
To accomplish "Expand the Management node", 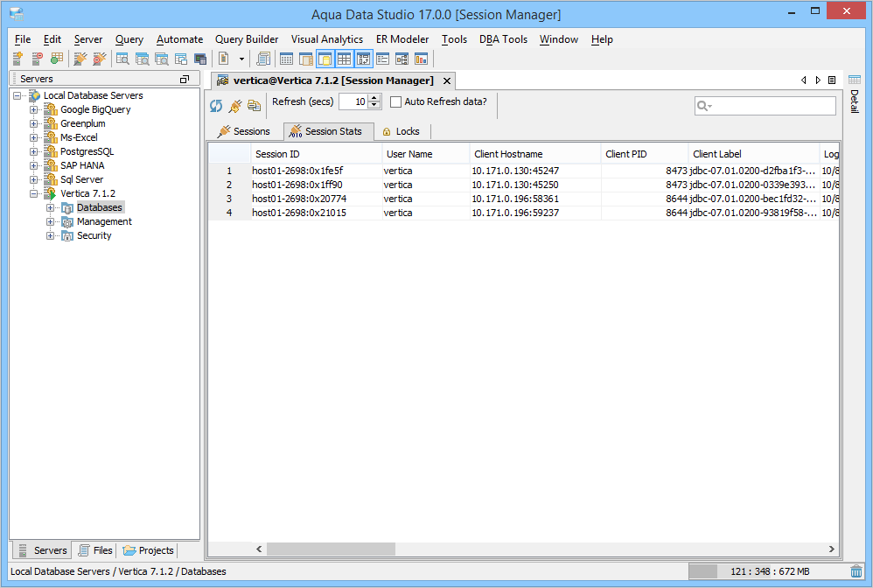I will coord(50,221).
